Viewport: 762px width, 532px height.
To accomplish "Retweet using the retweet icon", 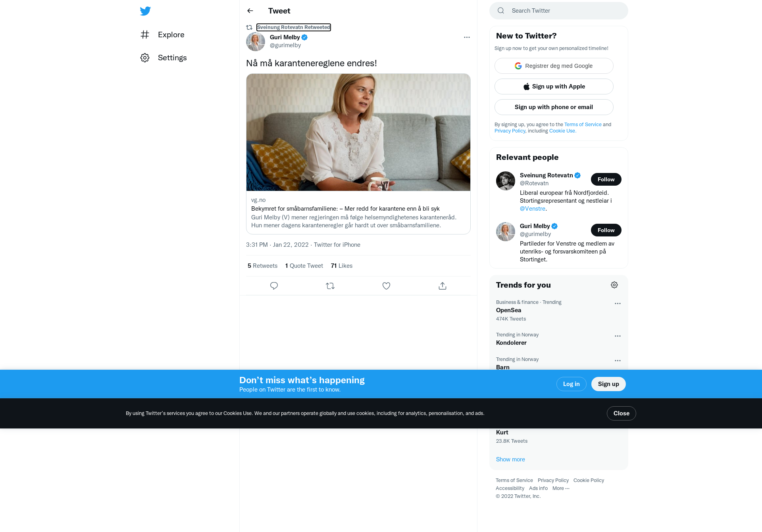I will click(x=330, y=286).
